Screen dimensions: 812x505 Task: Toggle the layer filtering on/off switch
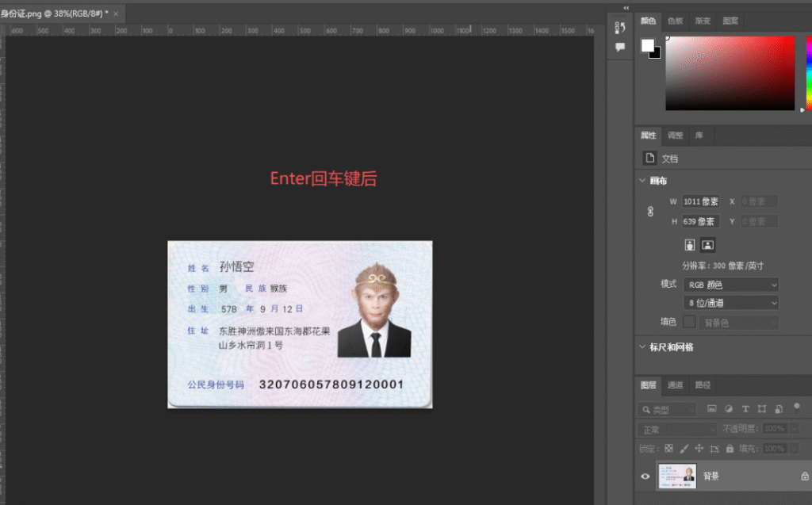click(797, 407)
